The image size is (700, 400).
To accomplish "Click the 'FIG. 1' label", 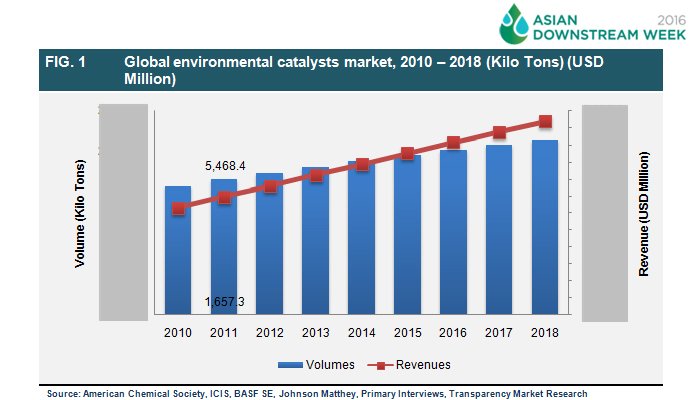I will 65,62.
